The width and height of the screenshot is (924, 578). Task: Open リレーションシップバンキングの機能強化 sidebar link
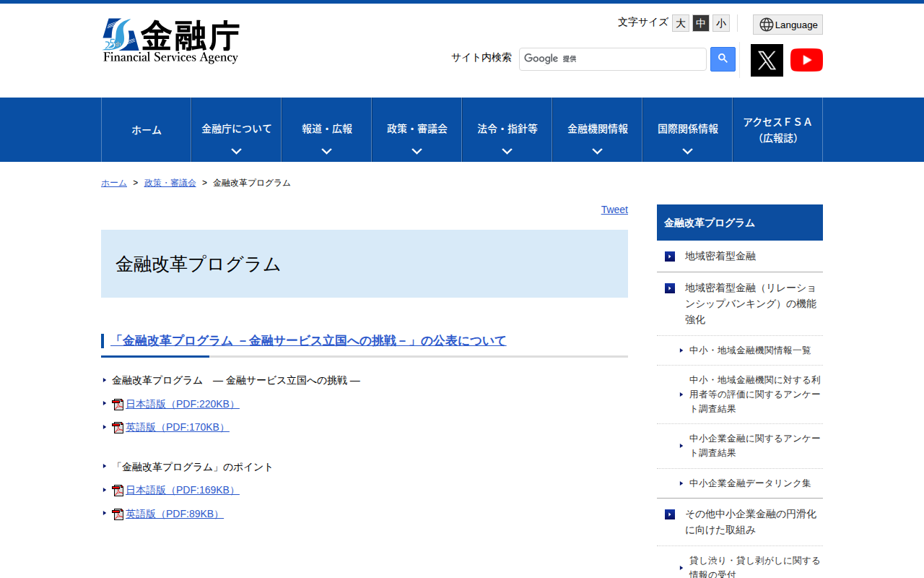point(751,303)
